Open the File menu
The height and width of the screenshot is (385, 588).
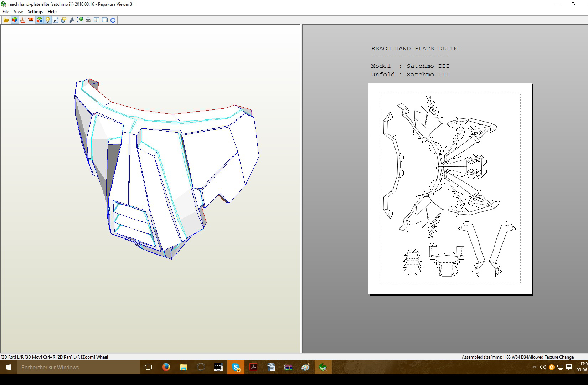(x=6, y=12)
